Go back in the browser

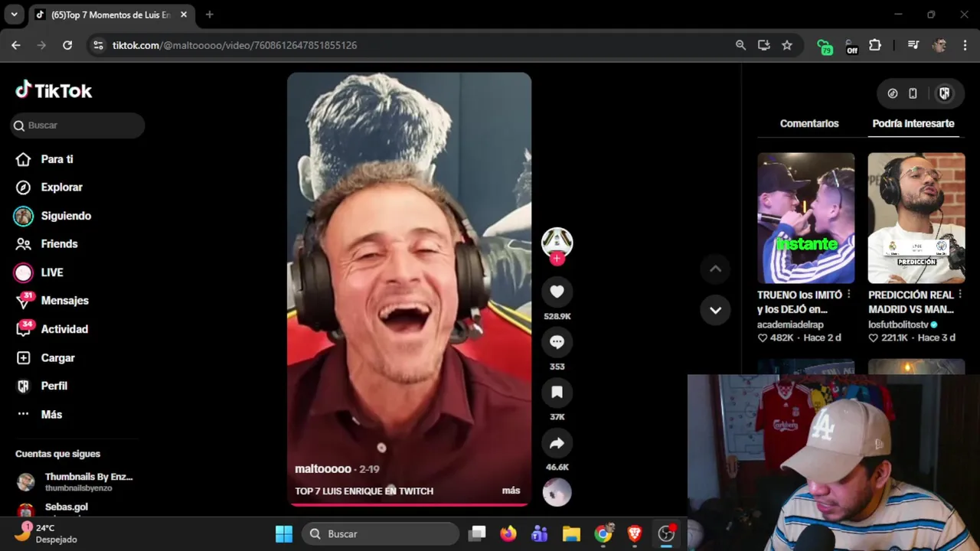[x=16, y=45]
